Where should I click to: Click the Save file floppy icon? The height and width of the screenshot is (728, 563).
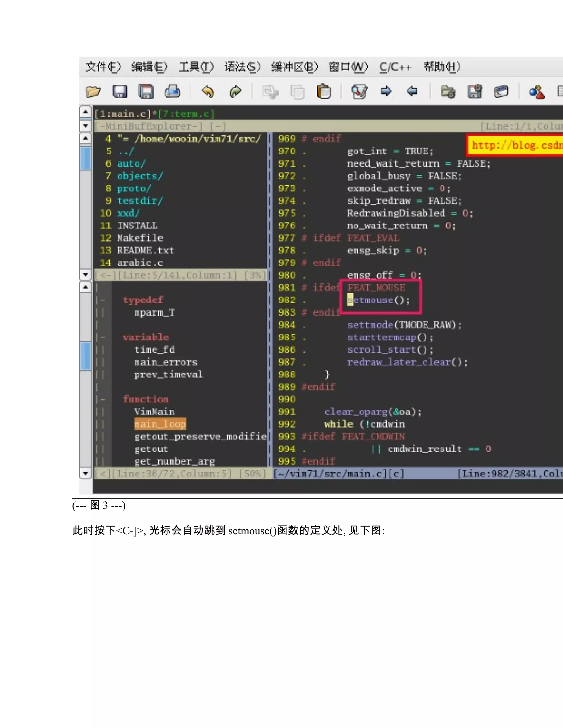point(120,91)
